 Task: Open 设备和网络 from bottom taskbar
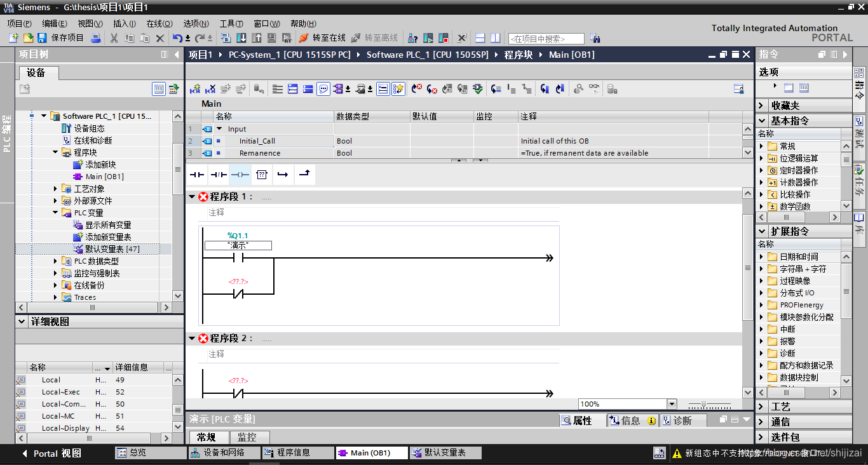(x=225, y=453)
